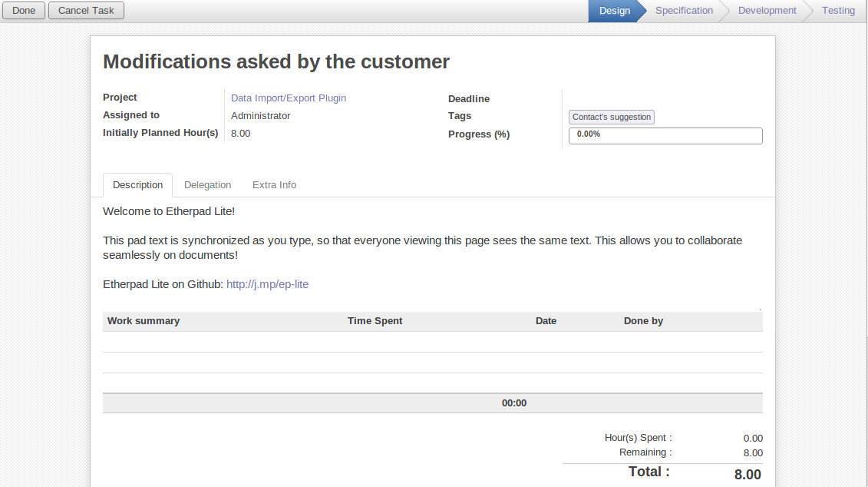Set the stage to Testing
868x487 pixels.
[838, 11]
